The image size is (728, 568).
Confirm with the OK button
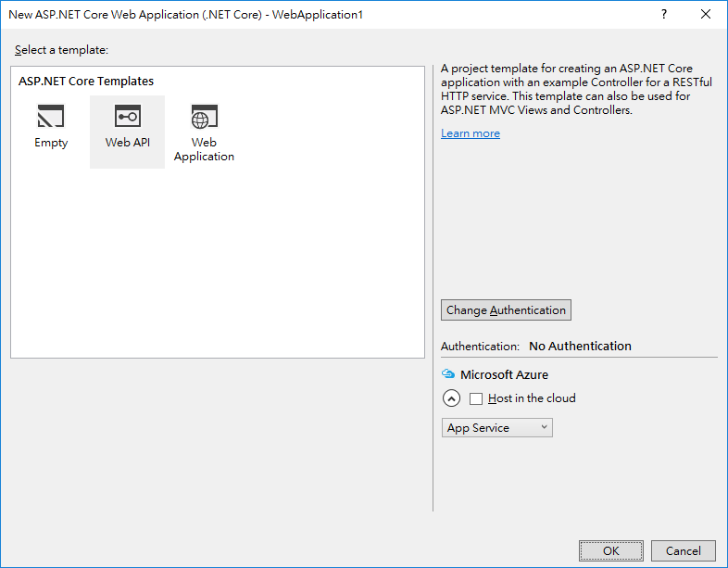click(611, 550)
